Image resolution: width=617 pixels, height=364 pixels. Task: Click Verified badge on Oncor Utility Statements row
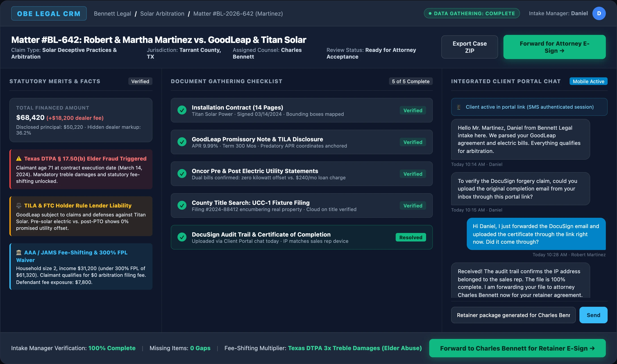coord(413,174)
